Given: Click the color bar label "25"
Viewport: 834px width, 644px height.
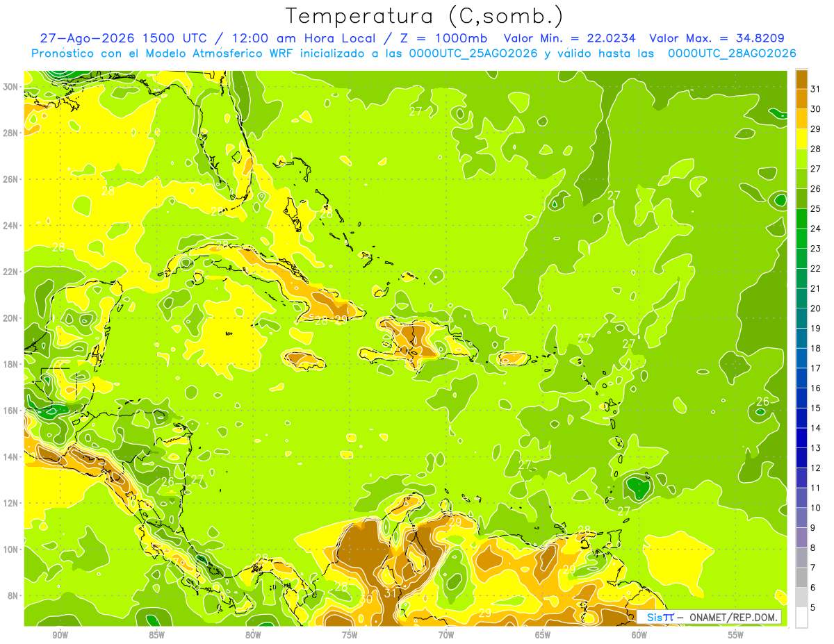Looking at the screenshot, I should (x=816, y=208).
